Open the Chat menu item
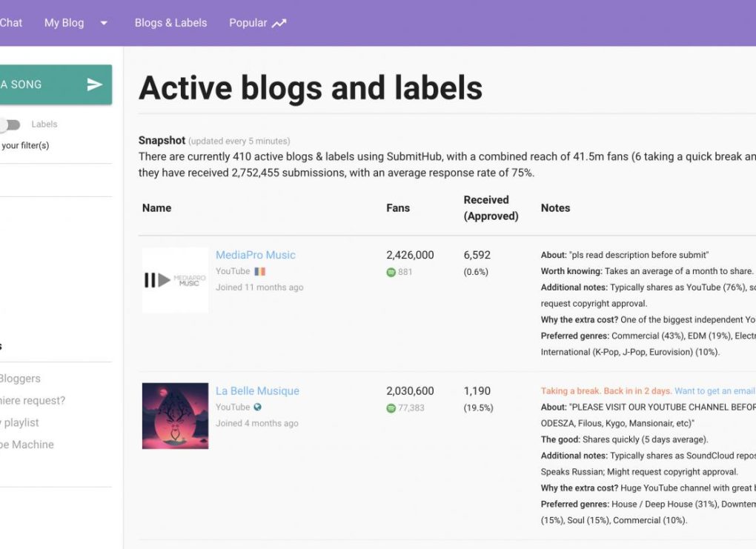The image size is (756, 549). (x=10, y=23)
